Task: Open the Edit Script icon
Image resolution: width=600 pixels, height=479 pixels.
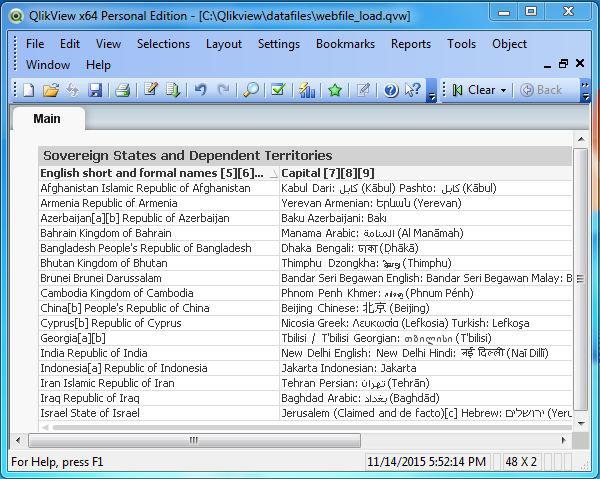Action: pos(151,90)
